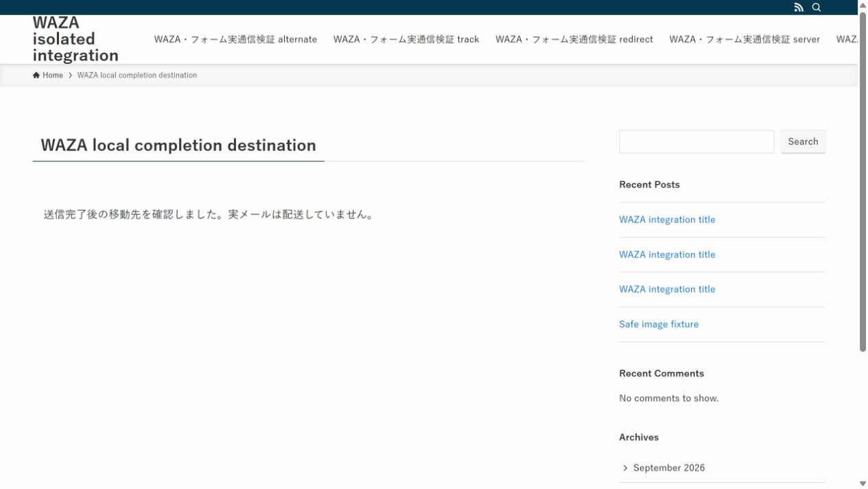This screenshot has height=489, width=868.
Task: Click the scrollbar up arrow
Action: 863,5
